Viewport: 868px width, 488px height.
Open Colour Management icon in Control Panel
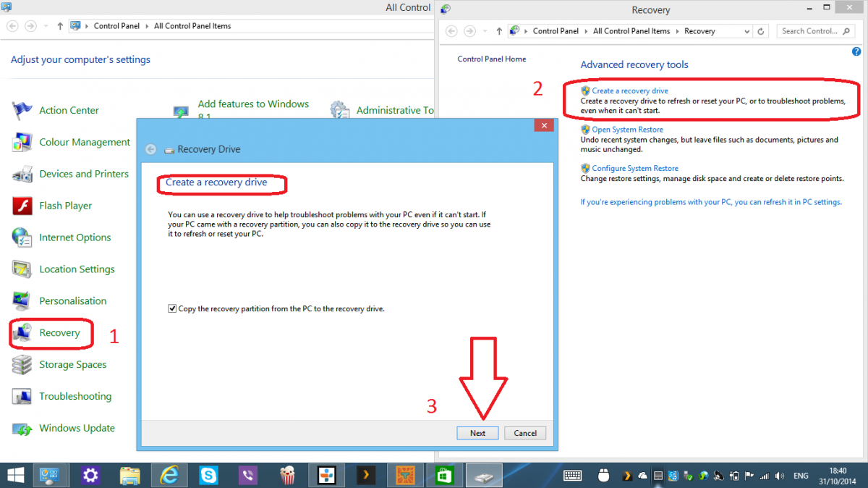(22, 142)
